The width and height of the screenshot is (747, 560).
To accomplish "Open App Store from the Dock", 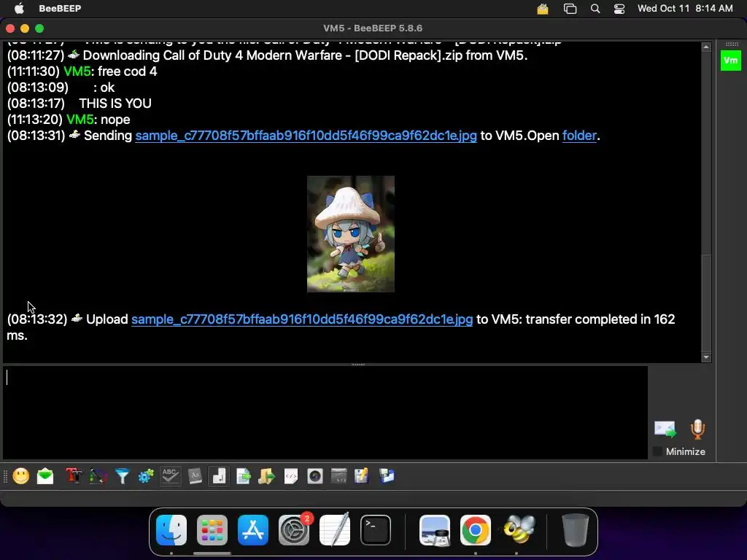I will click(253, 529).
